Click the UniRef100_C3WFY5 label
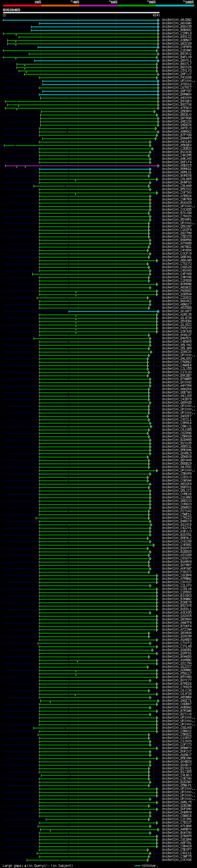Viewport: 197px width, 868px height. click(x=177, y=857)
